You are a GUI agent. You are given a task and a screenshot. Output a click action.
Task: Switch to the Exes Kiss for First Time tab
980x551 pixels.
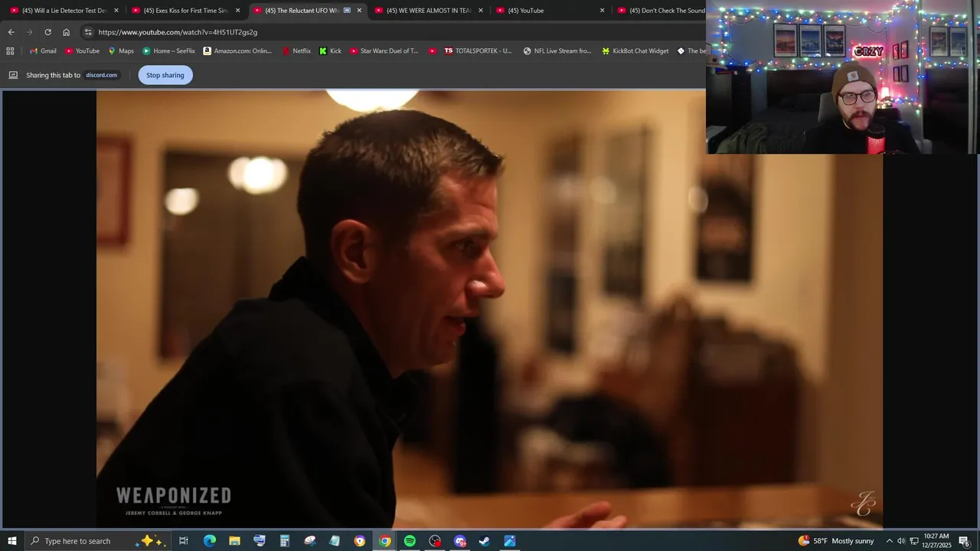184,11
